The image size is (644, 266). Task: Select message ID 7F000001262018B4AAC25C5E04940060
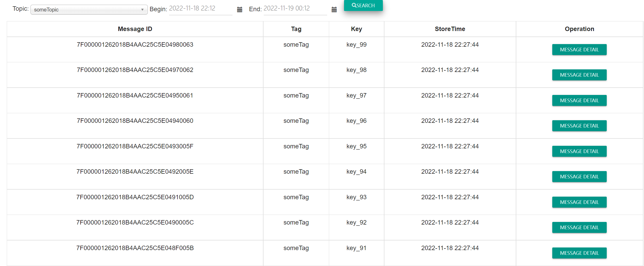click(x=135, y=121)
